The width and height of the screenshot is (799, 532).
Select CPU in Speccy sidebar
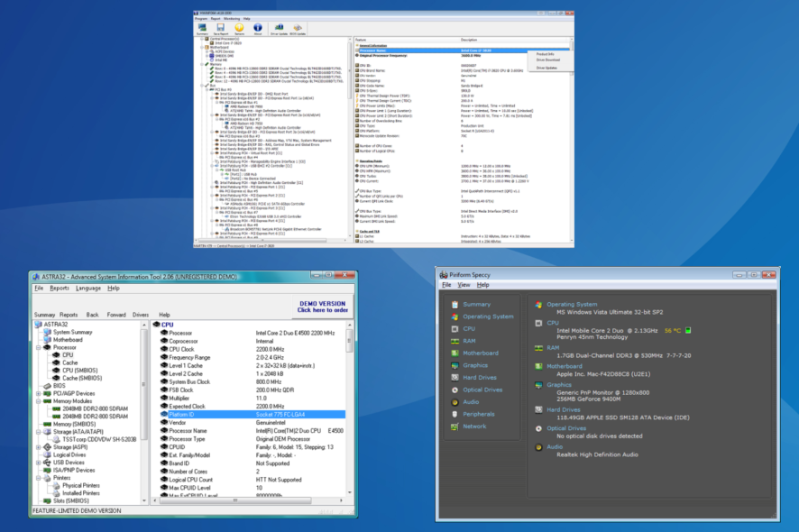coord(469,329)
